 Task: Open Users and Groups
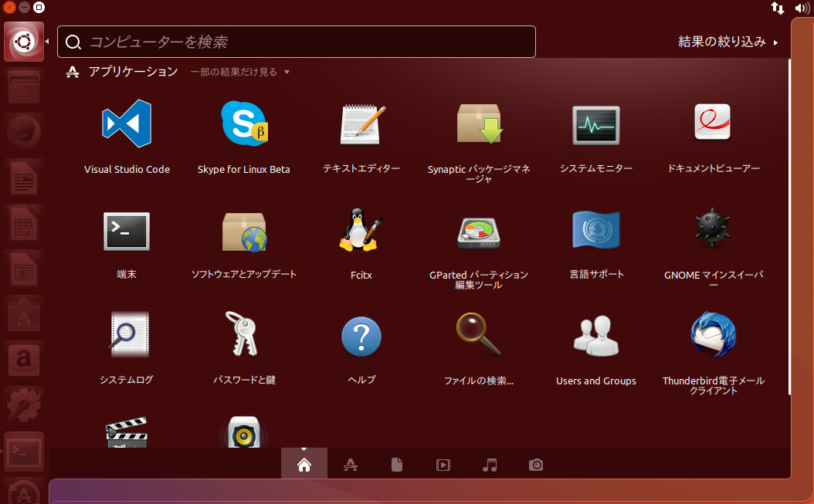coord(596,336)
